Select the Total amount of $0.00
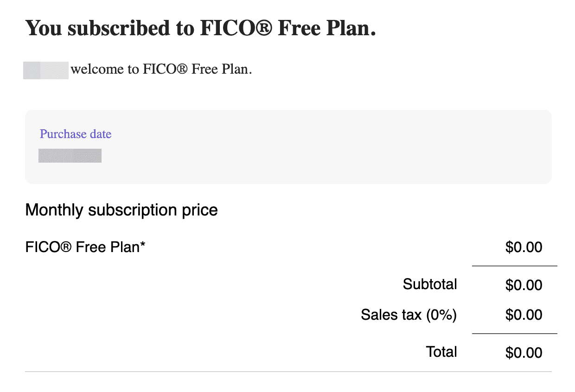This screenshot has height=392, width=575. pos(524,353)
